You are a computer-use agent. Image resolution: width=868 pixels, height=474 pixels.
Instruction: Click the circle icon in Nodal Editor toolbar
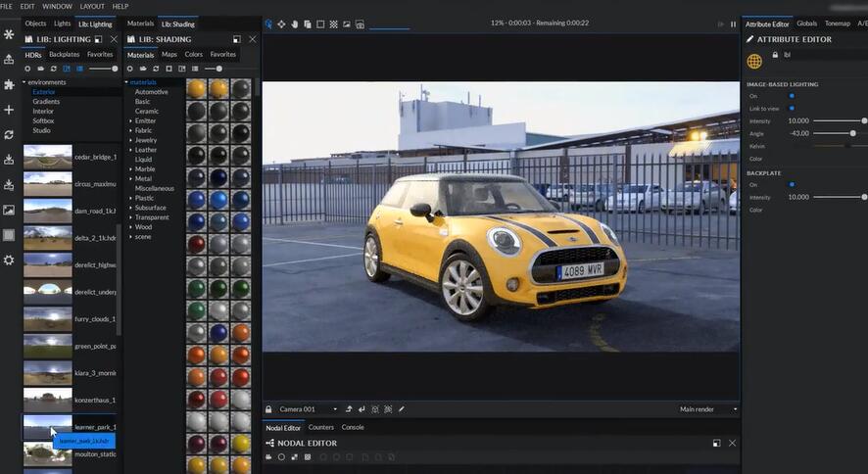(x=281, y=457)
